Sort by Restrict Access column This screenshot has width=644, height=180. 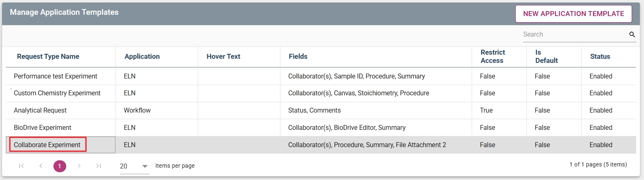[492, 56]
